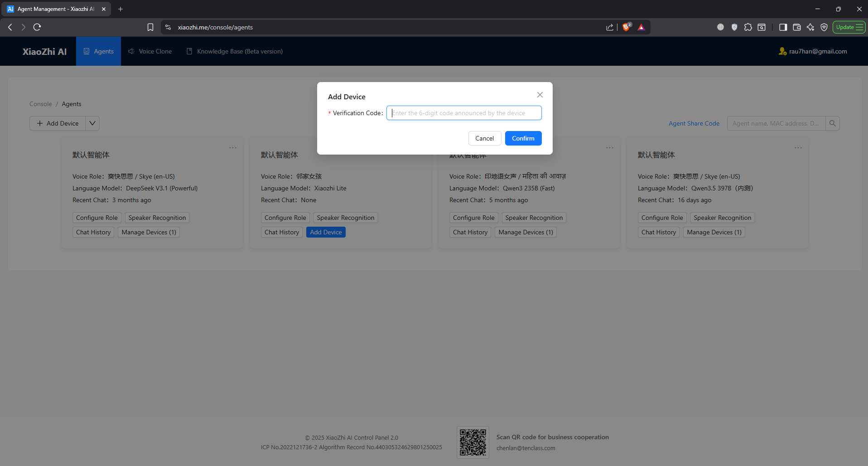Open the Agents tab

pos(98,51)
